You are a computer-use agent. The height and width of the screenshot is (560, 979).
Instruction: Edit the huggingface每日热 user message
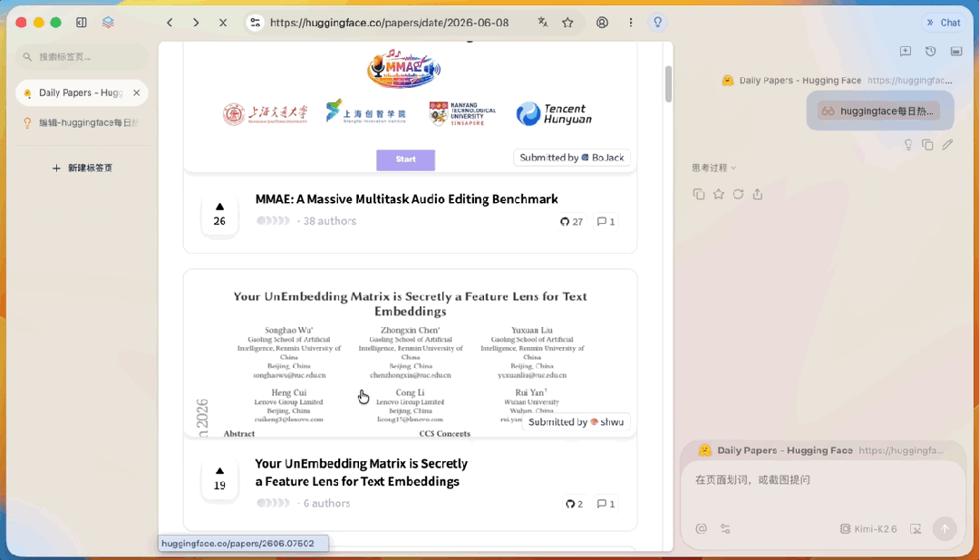(x=947, y=145)
